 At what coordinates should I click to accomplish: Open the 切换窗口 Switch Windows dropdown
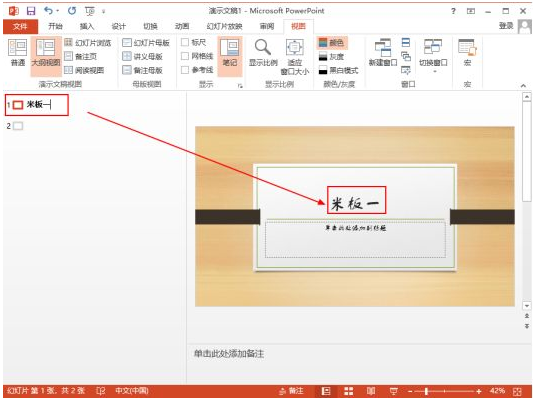click(433, 56)
